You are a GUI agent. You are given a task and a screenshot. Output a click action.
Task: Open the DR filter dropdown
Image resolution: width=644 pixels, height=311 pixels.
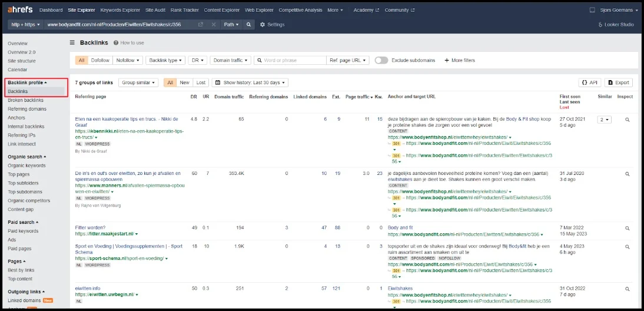[198, 61]
